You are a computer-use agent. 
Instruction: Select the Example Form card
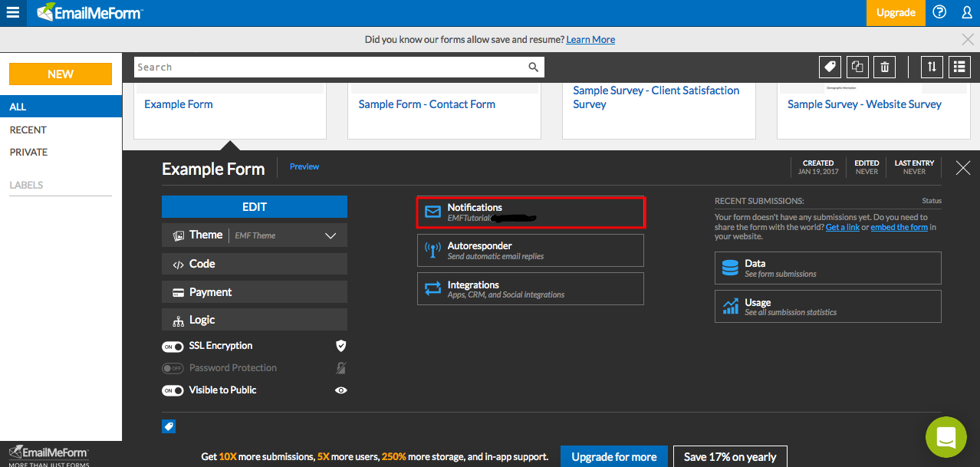pos(230,111)
